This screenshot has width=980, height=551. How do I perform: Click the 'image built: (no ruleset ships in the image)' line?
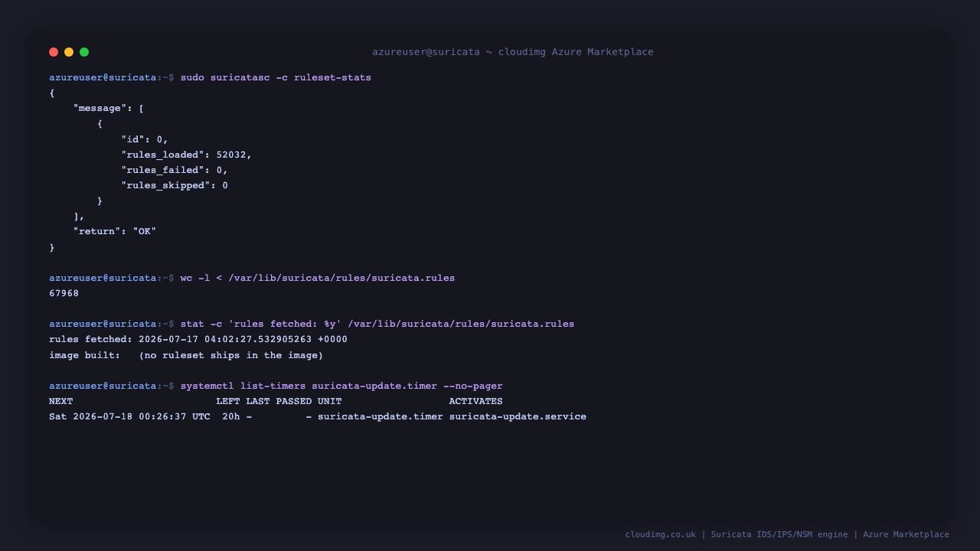pyautogui.click(x=186, y=355)
